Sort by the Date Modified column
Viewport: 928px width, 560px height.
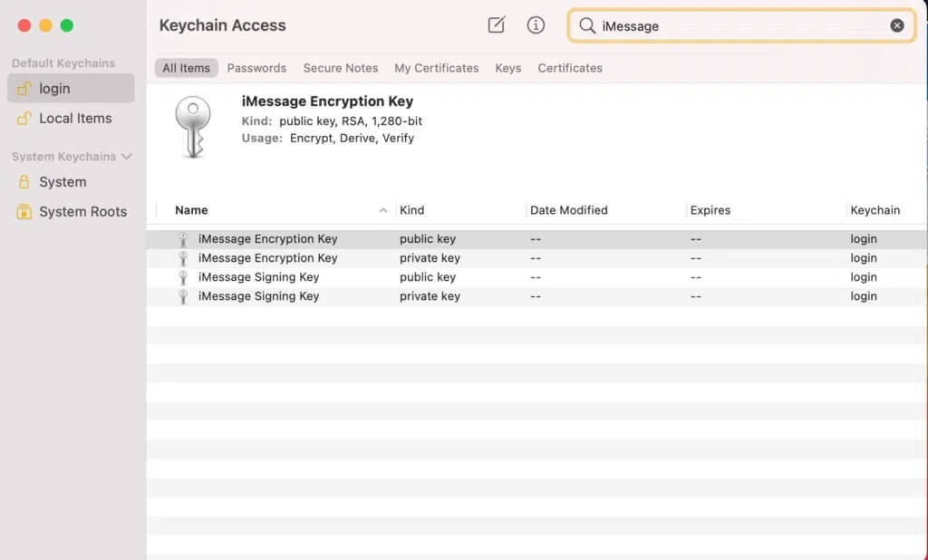tap(569, 210)
